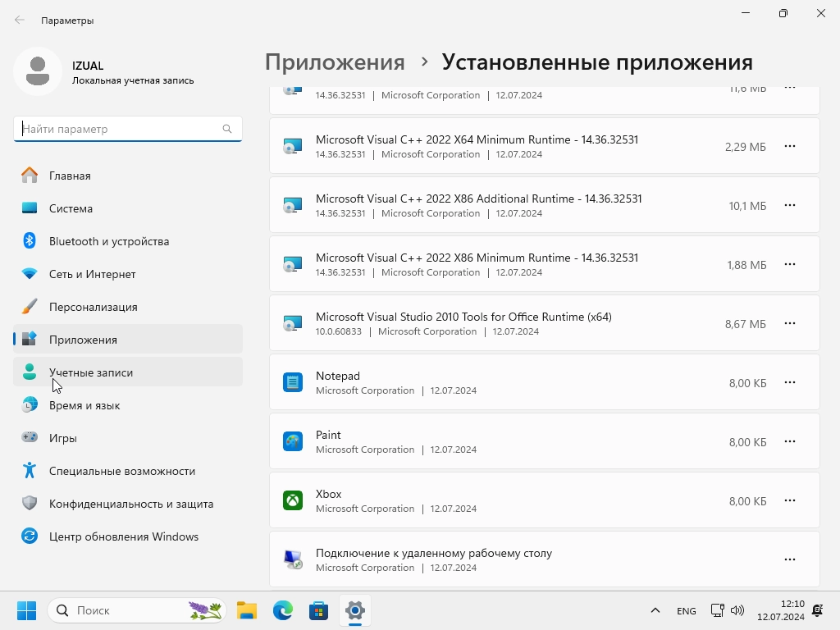This screenshot has height=630, width=840.
Task: Open options menu for Xbox
Action: 790,500
